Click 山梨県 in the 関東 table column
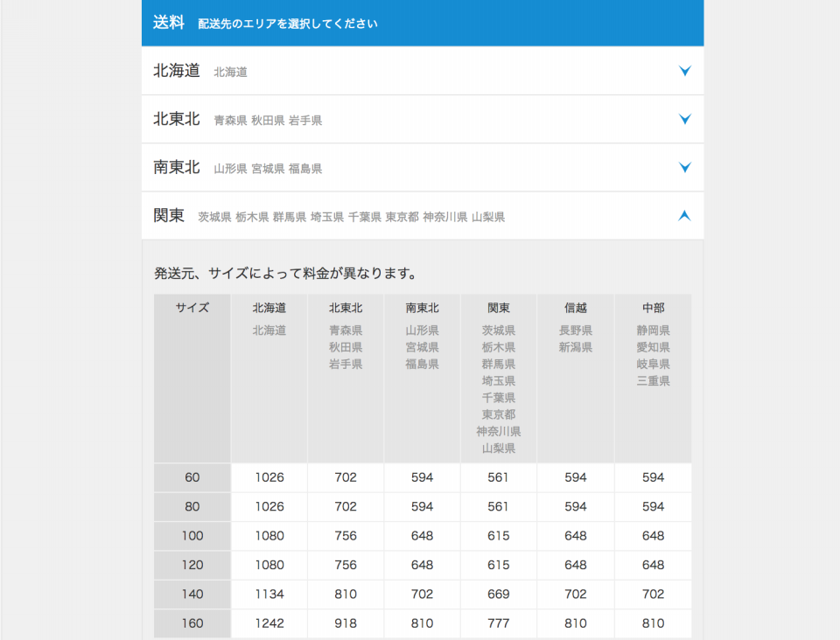 pyautogui.click(x=499, y=449)
